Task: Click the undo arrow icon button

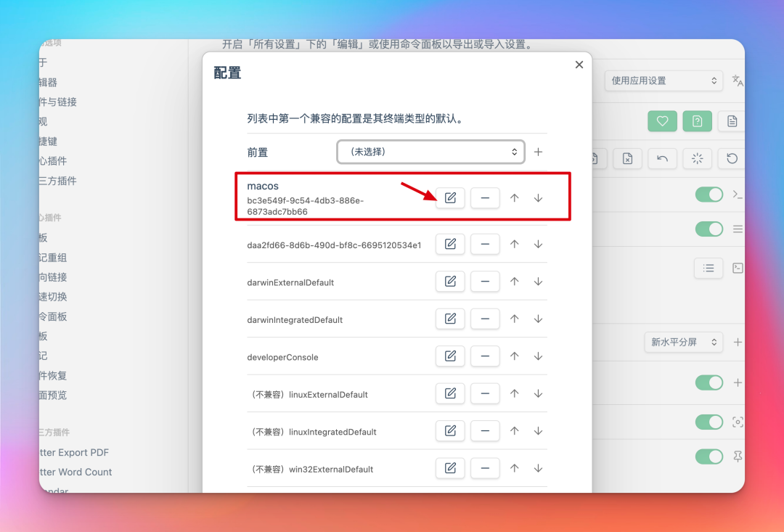Action: [x=662, y=158]
